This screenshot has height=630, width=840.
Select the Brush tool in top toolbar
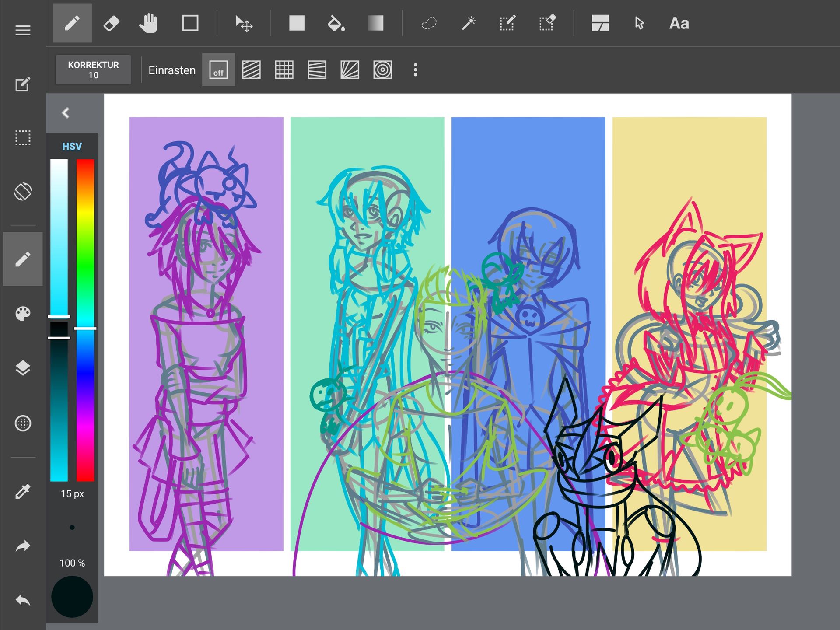tap(72, 23)
